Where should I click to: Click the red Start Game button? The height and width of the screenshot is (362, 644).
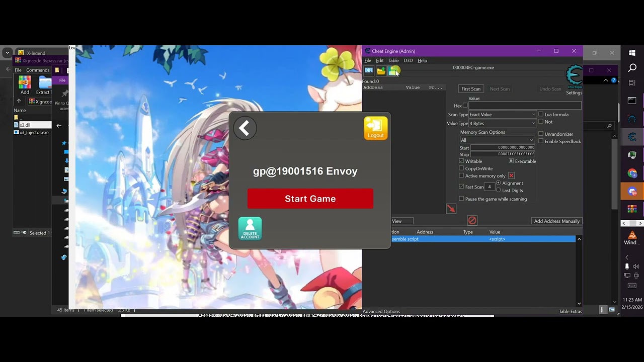pos(310,199)
